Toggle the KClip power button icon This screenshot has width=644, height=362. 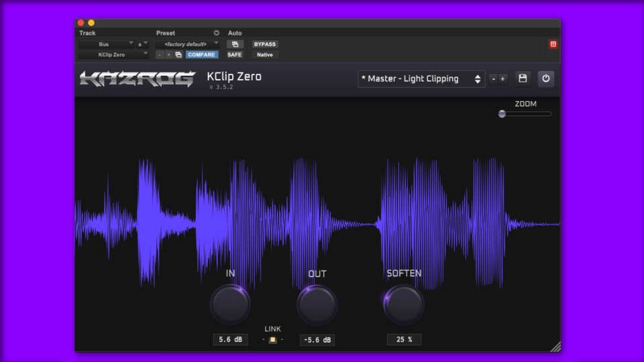pyautogui.click(x=546, y=78)
